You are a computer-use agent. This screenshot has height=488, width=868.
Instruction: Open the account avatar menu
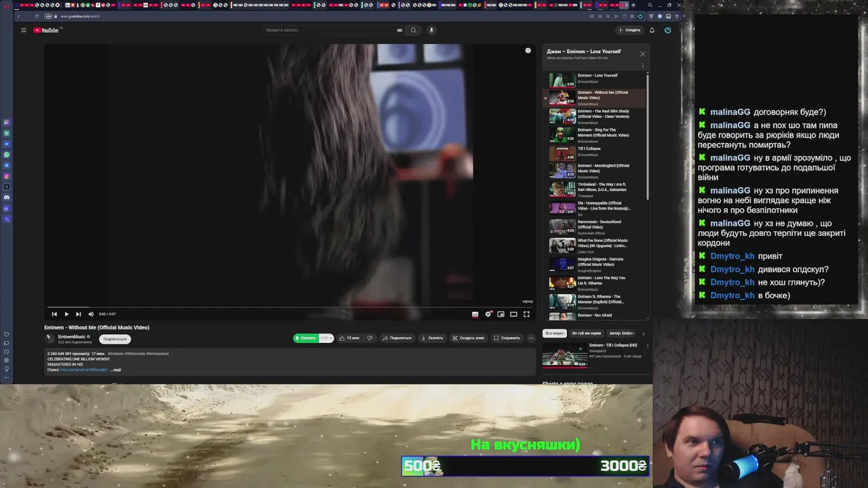coord(668,30)
